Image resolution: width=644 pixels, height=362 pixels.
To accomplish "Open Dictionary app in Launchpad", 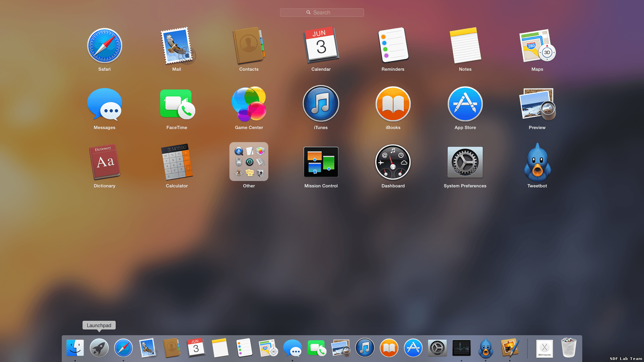I will (104, 162).
